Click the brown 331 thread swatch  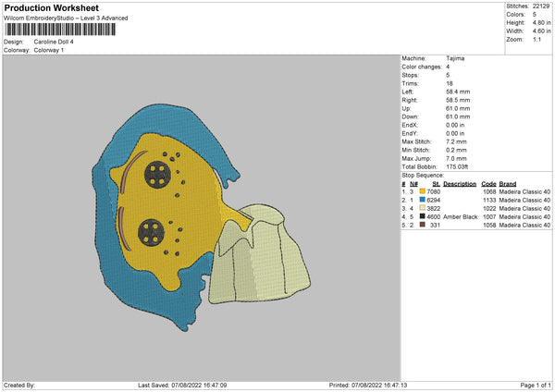point(422,225)
